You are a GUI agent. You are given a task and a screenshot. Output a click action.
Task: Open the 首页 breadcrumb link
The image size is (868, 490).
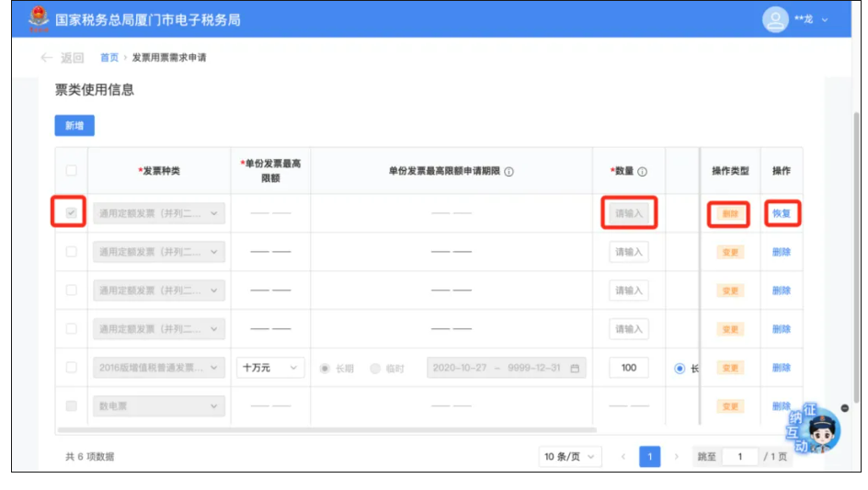[x=109, y=58]
